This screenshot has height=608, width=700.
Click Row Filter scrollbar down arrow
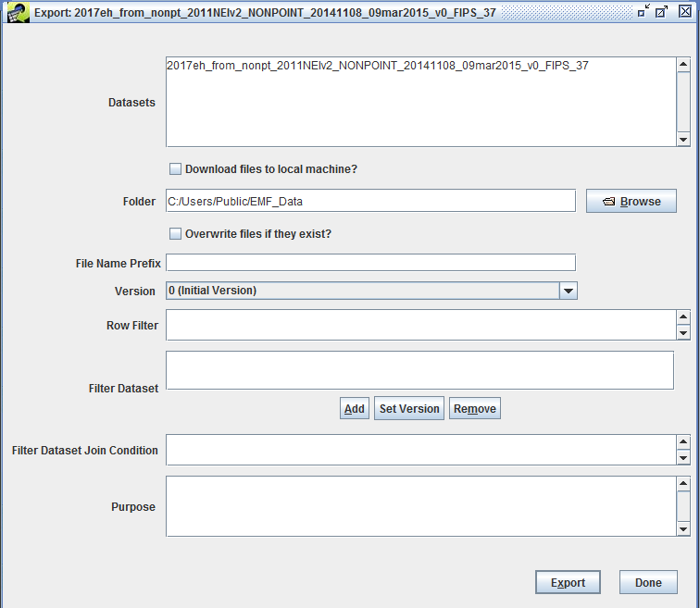[683, 333]
